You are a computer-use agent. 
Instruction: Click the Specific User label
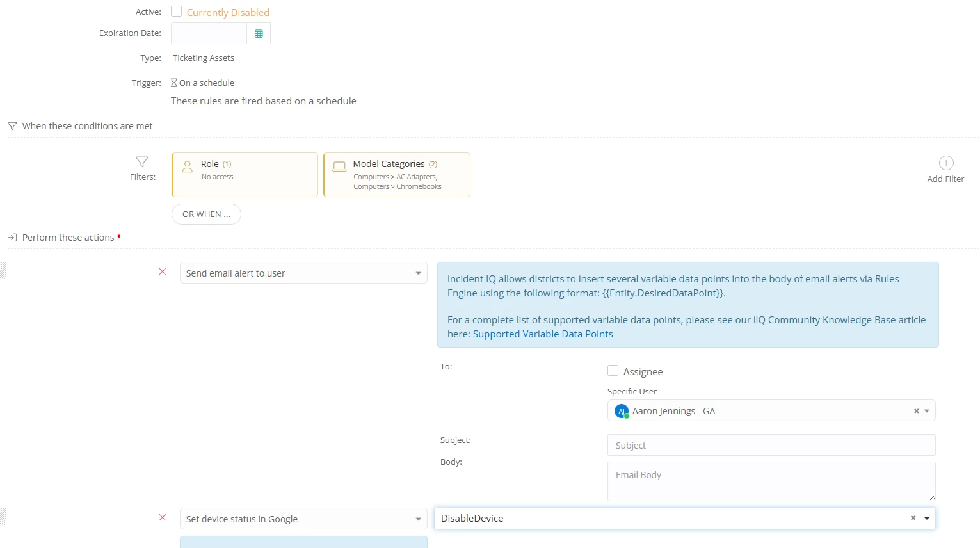click(632, 391)
